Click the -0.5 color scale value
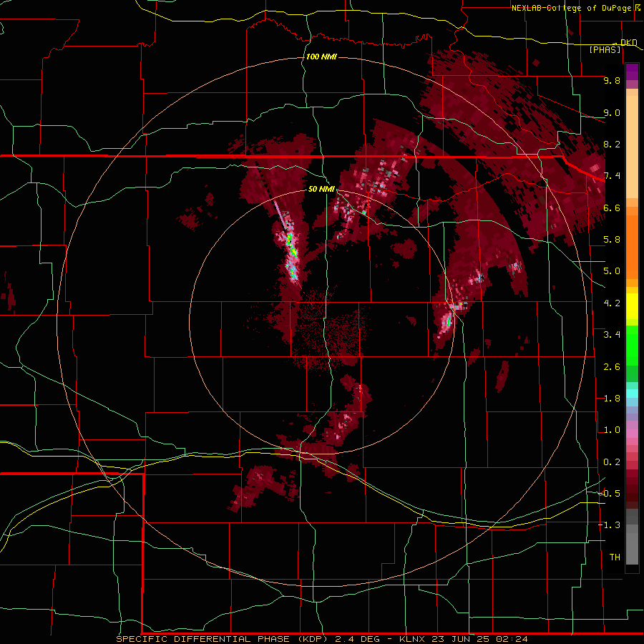Screen dimensions: 644x644 [610, 494]
